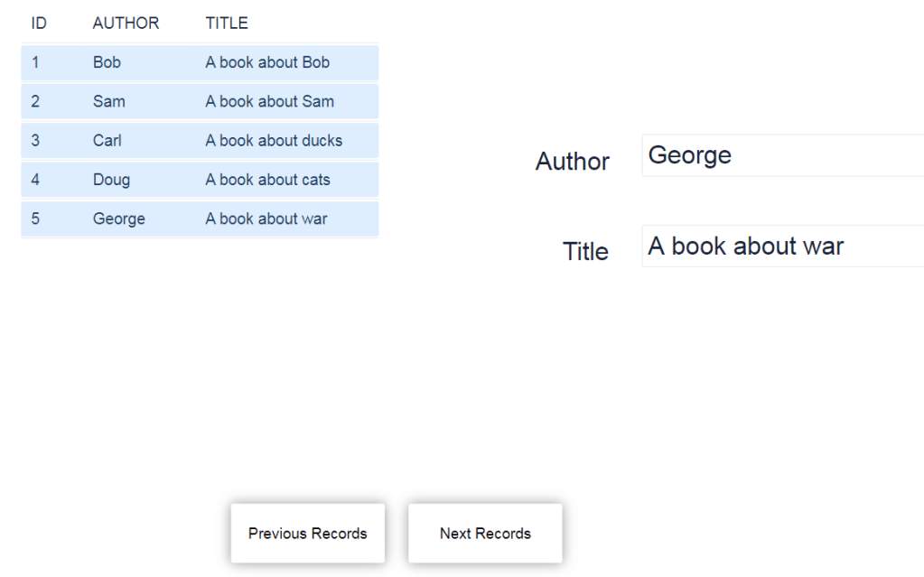
Task: Focus the Author input field
Action: point(781,155)
